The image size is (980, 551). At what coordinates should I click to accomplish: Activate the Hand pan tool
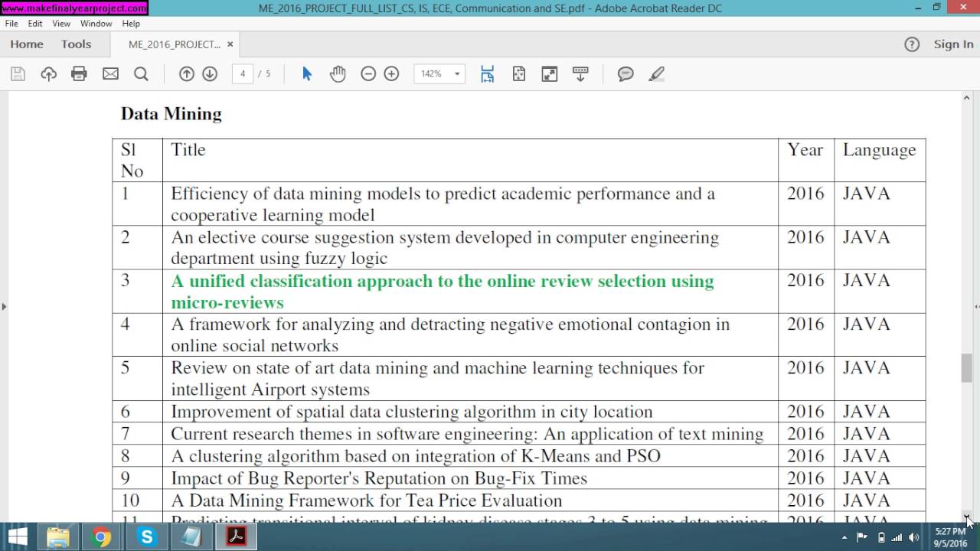(338, 74)
